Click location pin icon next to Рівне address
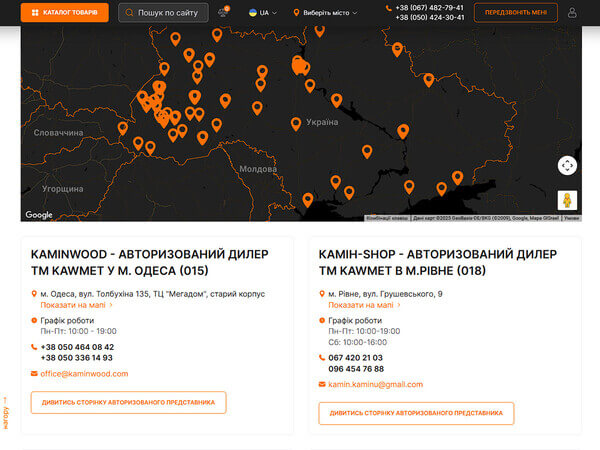 (x=322, y=294)
